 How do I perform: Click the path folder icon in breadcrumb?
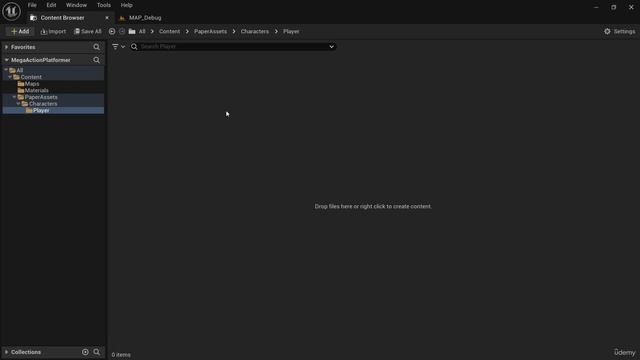click(x=132, y=31)
